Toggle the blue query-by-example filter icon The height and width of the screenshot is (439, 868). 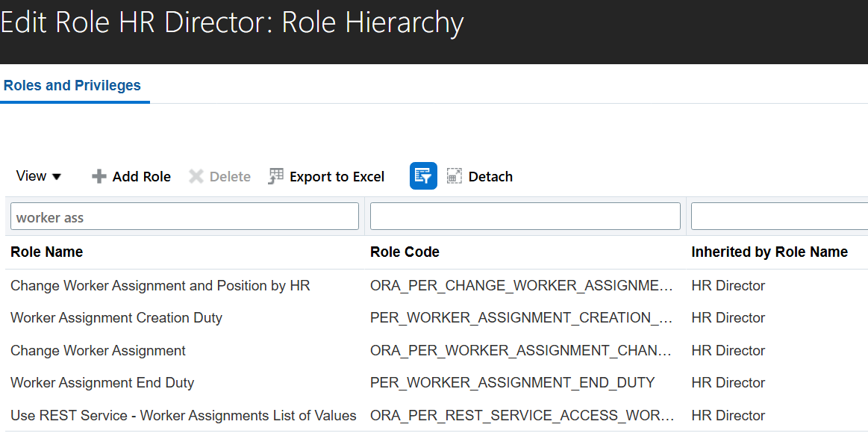[423, 176]
